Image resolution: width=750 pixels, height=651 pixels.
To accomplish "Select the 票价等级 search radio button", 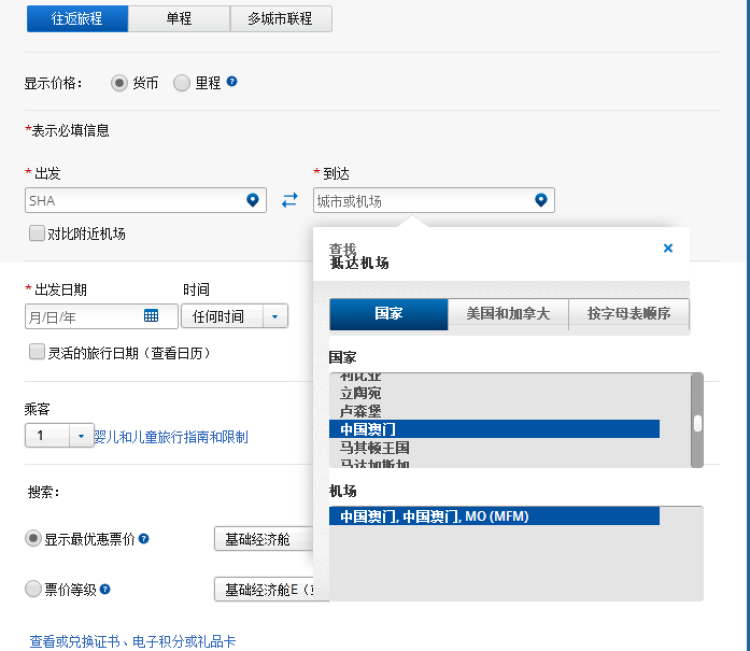I will 33,589.
